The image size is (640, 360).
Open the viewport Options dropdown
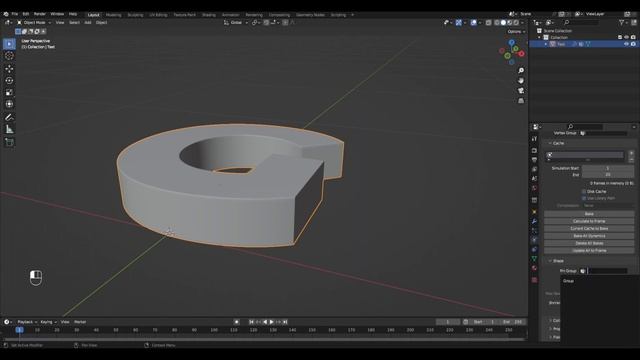click(516, 31)
